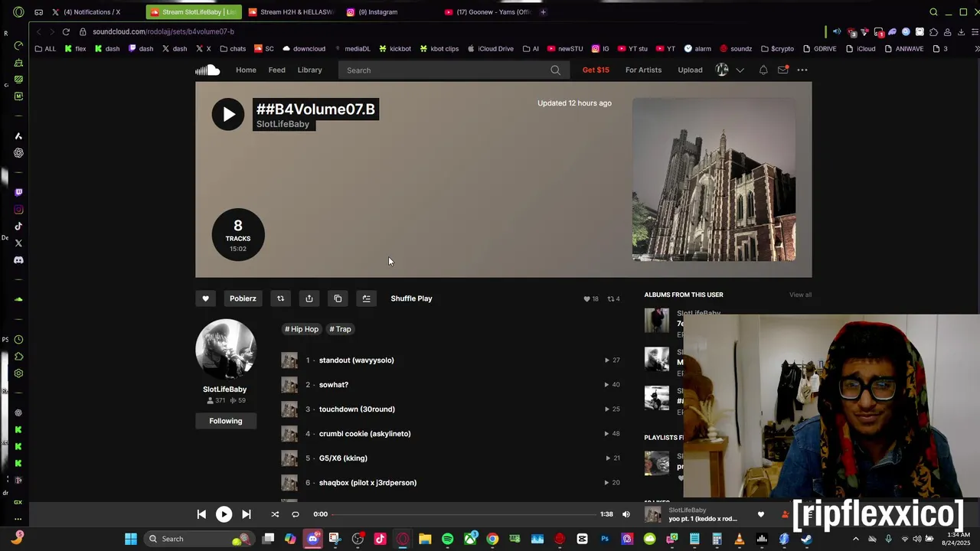Open the Upload page

(x=690, y=70)
